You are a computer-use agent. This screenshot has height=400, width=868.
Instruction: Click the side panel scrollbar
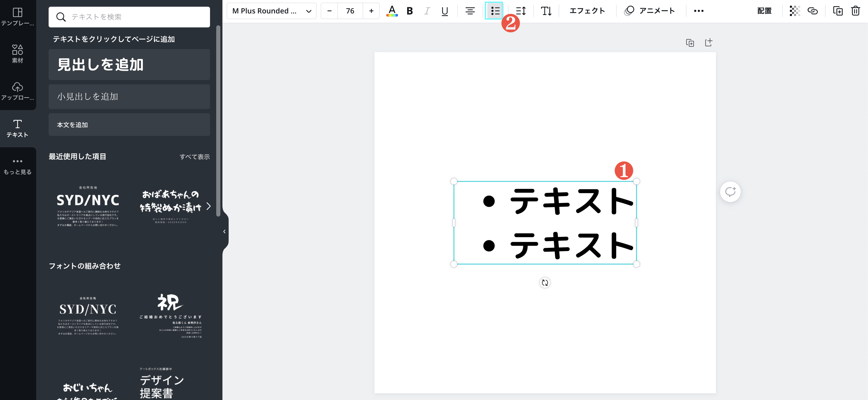pyautogui.click(x=218, y=121)
